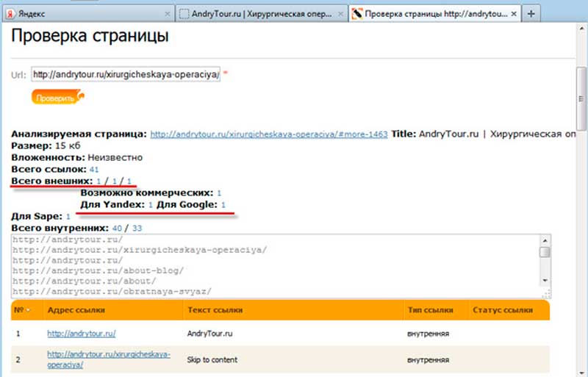Click the Для Google count value

click(223, 205)
